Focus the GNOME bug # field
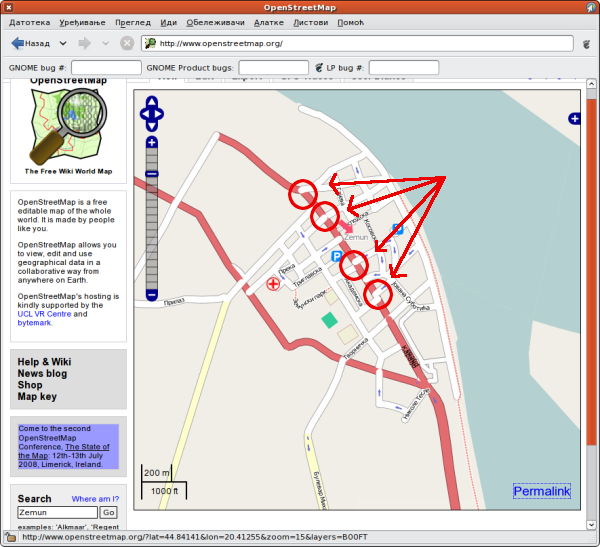The image size is (600, 547). click(106, 68)
